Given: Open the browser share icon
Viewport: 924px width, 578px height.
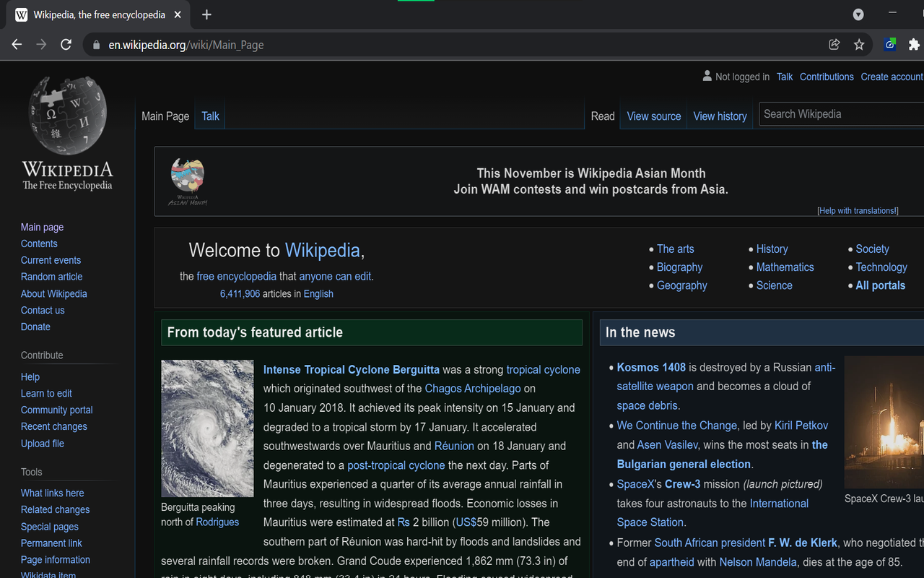Looking at the screenshot, I should click(834, 44).
